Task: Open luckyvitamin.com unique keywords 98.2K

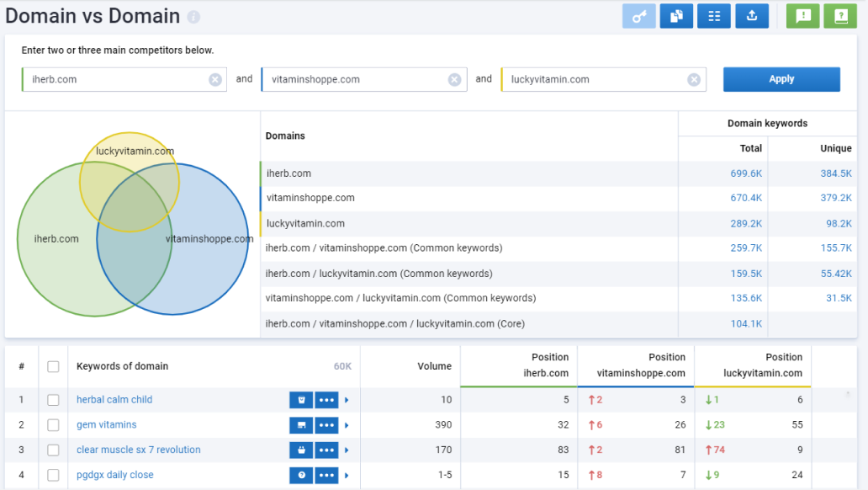Action: click(x=839, y=223)
